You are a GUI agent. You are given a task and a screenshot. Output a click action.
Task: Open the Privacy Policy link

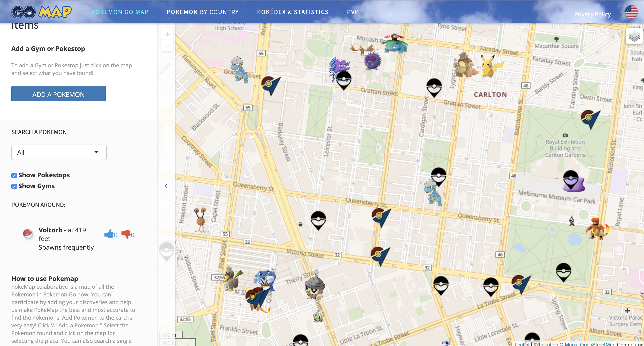(592, 14)
